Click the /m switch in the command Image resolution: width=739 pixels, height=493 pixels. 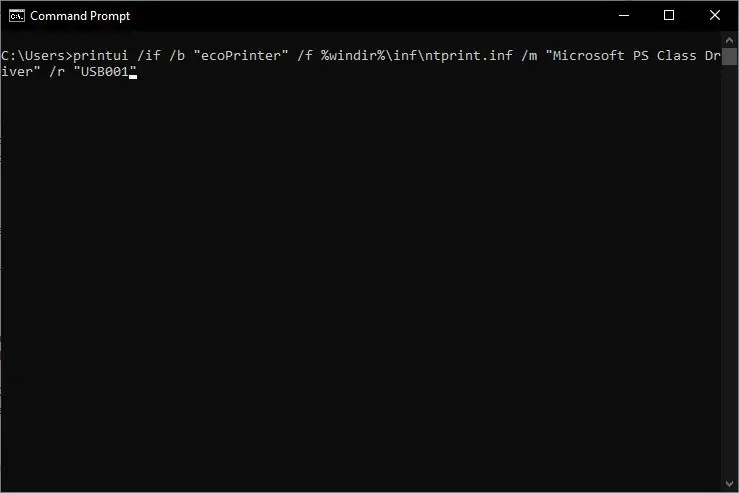(529, 56)
